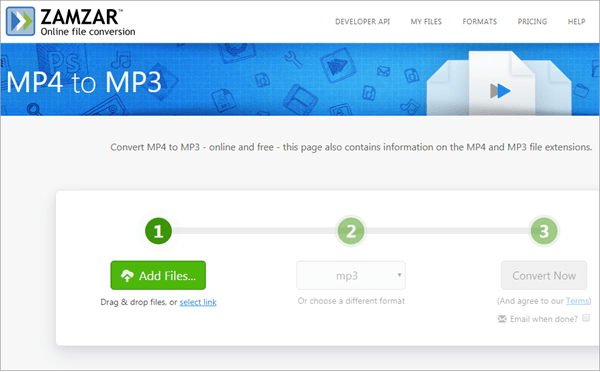Enable the 'Email when done?' checkbox
The image size is (600, 372).
586,318
